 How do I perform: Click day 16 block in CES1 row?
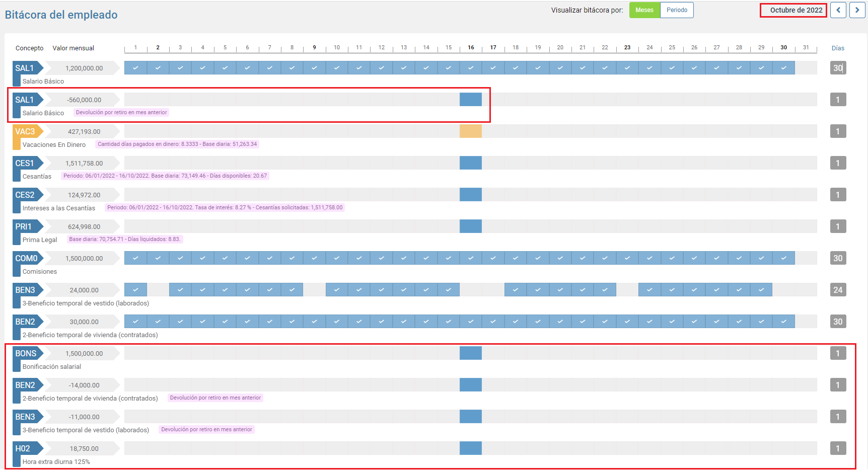471,163
